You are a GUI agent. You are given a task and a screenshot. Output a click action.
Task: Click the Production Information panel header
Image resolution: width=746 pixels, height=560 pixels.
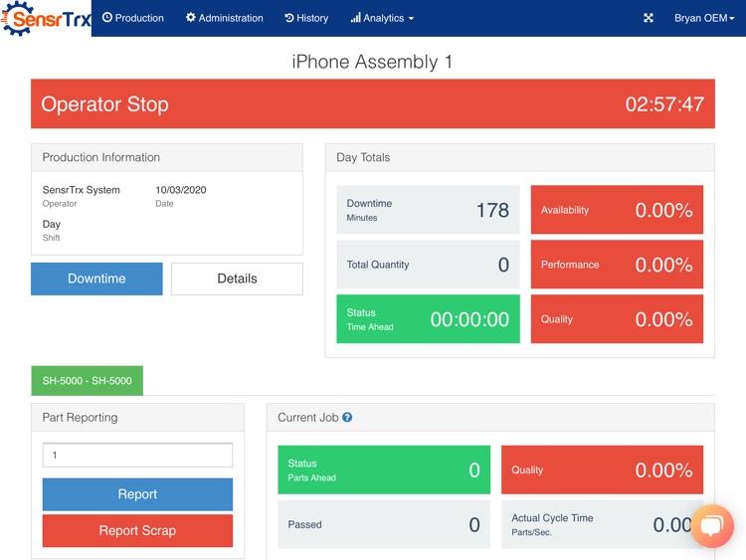tap(167, 157)
